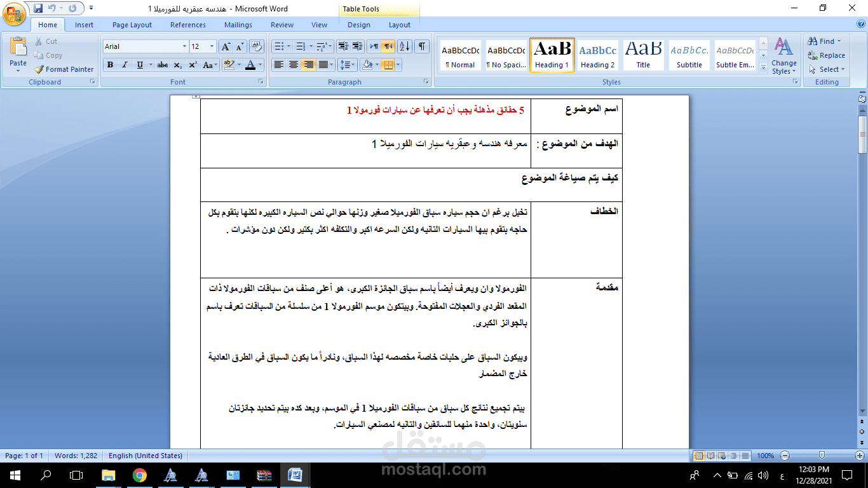Open the Change Case dropdown
The width and height of the screenshot is (868, 488).
point(208,65)
